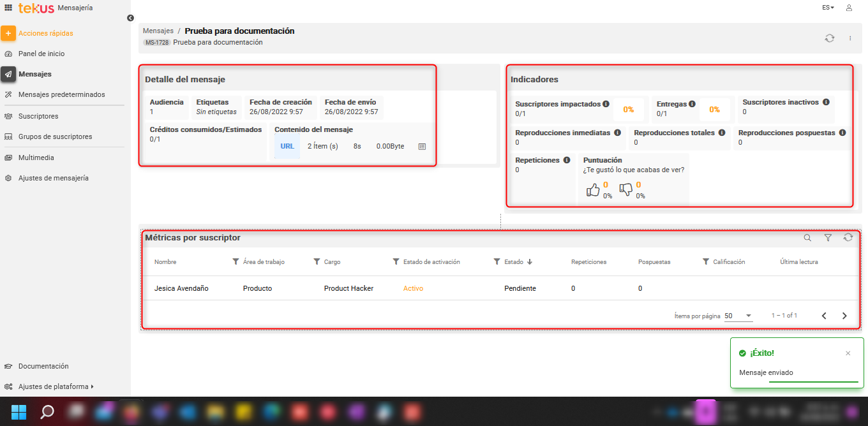
Task: Open the ES language dropdown
Action: (828, 8)
